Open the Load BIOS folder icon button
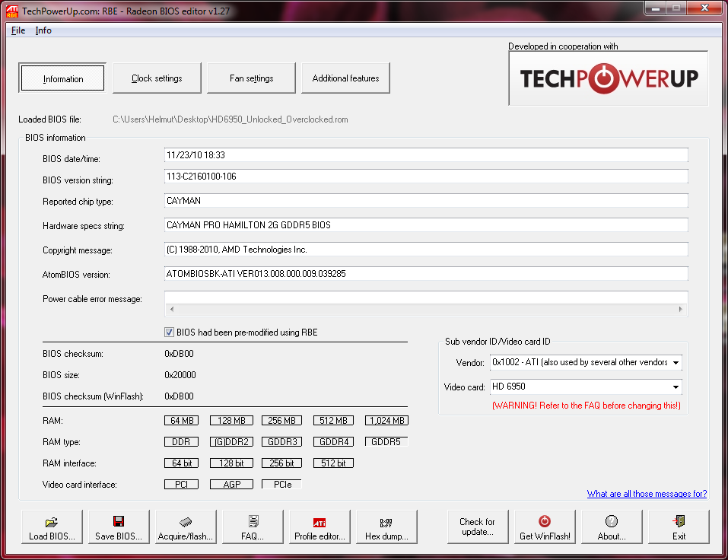Image resolution: width=728 pixels, height=560 pixels. [52, 527]
